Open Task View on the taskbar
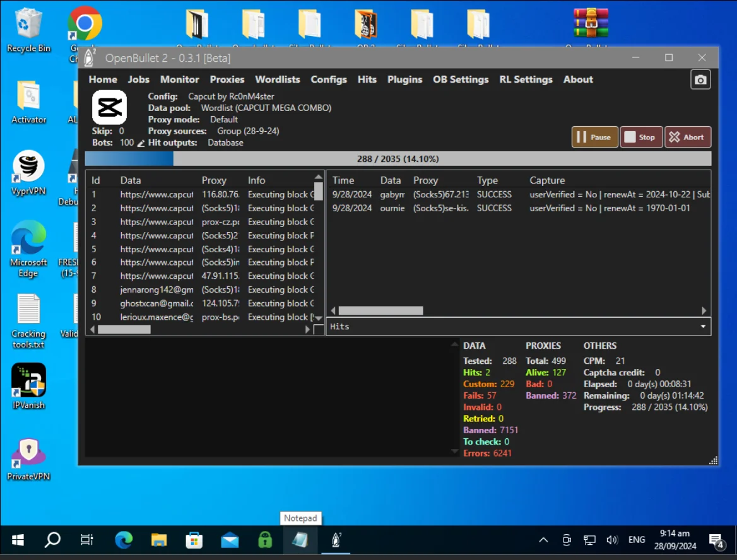 point(87,540)
